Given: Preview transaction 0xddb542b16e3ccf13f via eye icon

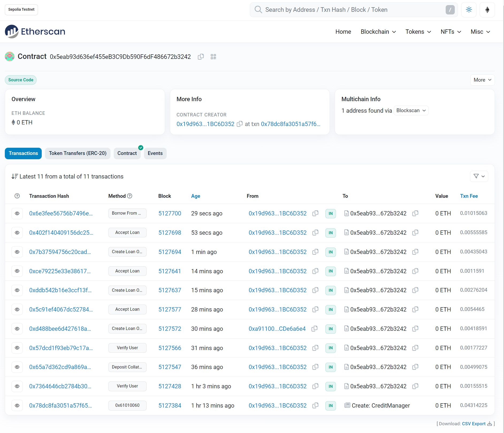Looking at the screenshot, I should (17, 290).
